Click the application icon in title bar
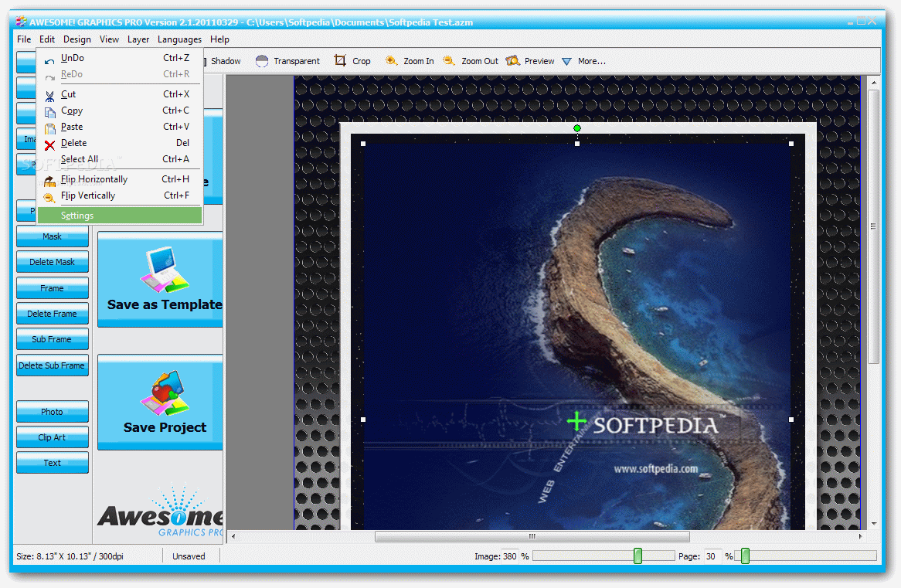The width and height of the screenshot is (901, 588). point(21,22)
